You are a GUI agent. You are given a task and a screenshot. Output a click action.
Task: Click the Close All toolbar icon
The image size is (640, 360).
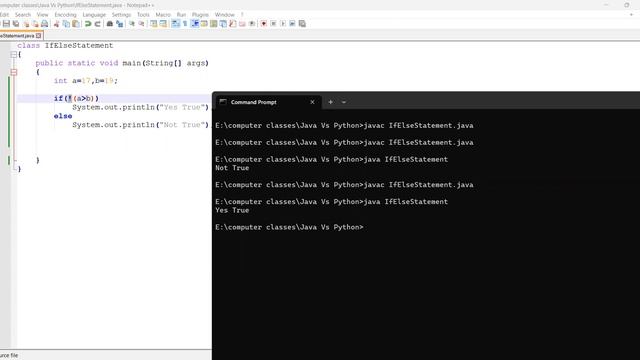pos(35,24)
